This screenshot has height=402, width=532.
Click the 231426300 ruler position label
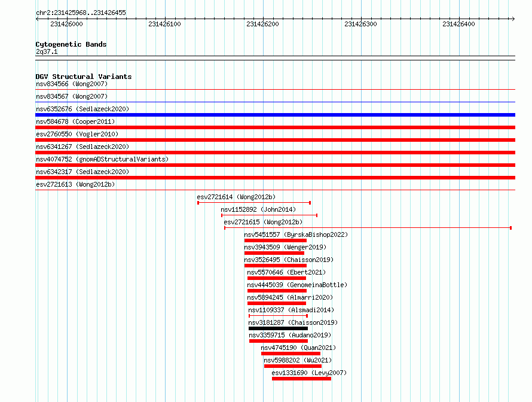(x=360, y=24)
